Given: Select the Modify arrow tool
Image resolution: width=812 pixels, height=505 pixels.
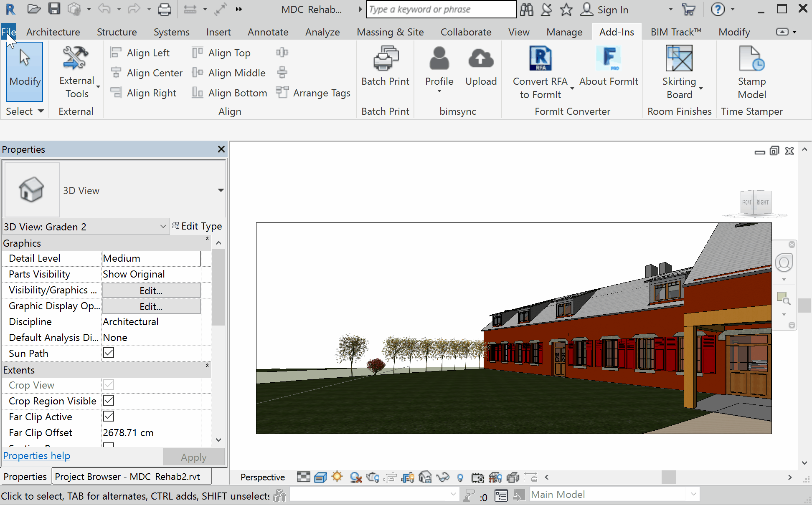Looking at the screenshot, I should point(25,71).
